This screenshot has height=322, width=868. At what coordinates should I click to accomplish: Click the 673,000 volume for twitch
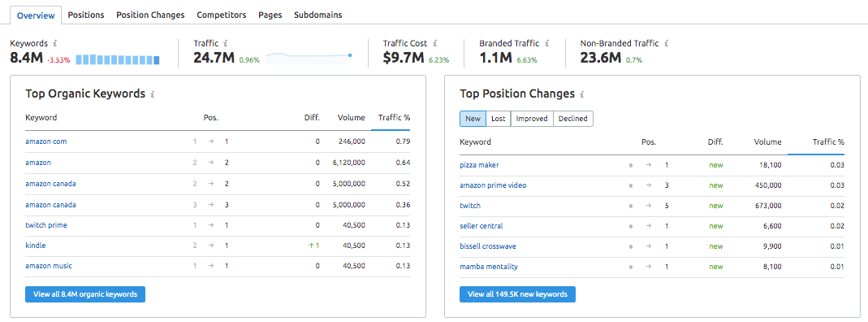tap(768, 206)
